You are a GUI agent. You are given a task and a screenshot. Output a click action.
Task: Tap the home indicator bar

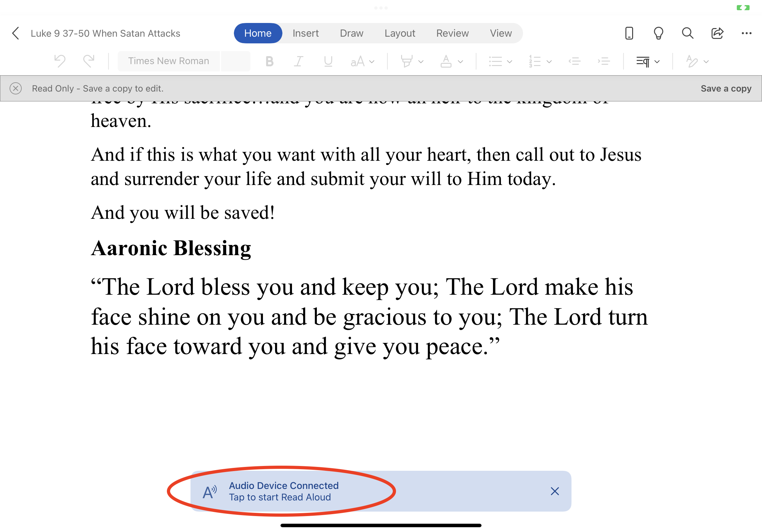click(381, 525)
